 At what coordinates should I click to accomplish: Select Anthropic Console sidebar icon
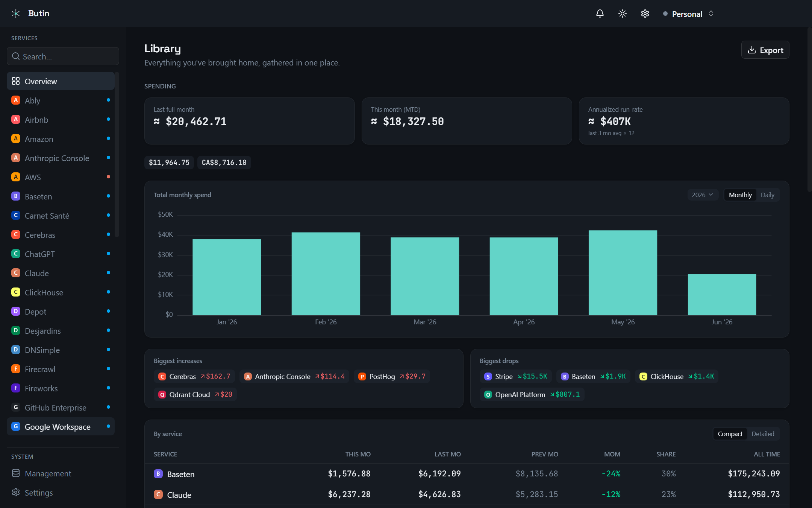point(16,158)
